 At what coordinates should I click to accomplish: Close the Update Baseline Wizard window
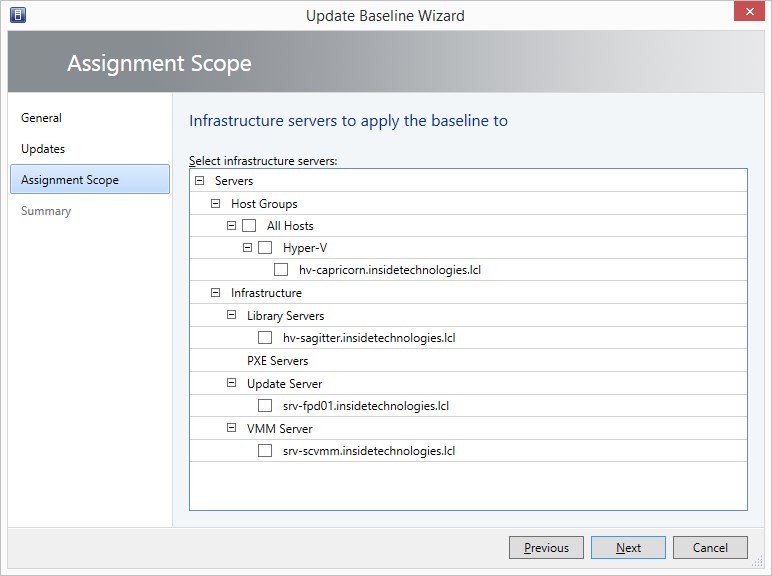click(x=749, y=12)
